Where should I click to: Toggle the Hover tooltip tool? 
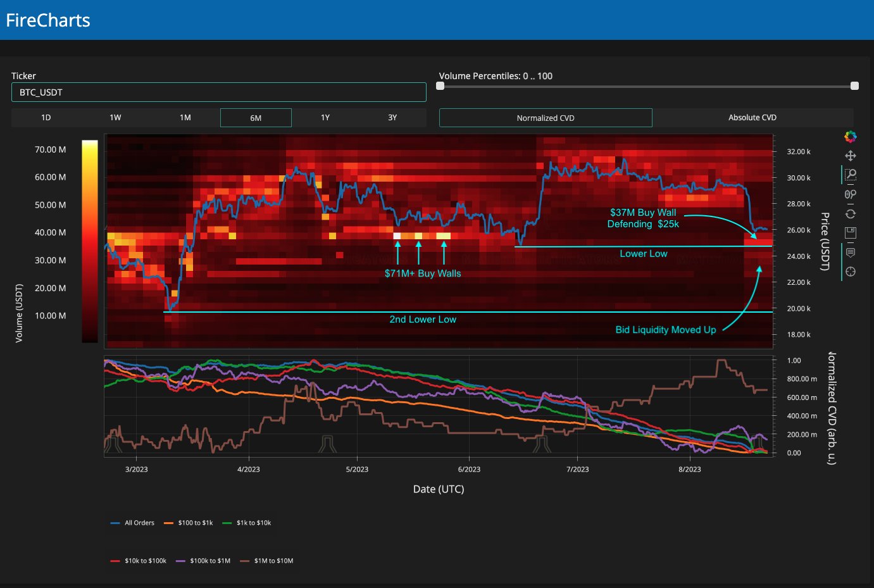[x=850, y=253]
